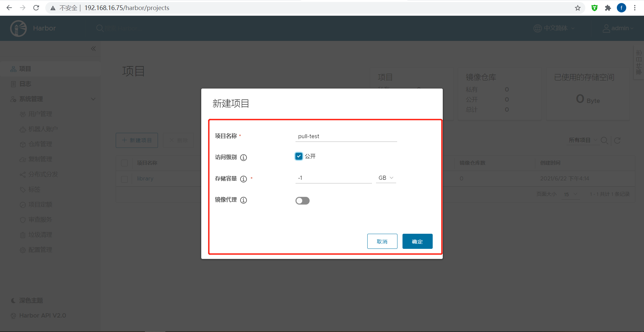Click the Harbor logo icon

18,29
